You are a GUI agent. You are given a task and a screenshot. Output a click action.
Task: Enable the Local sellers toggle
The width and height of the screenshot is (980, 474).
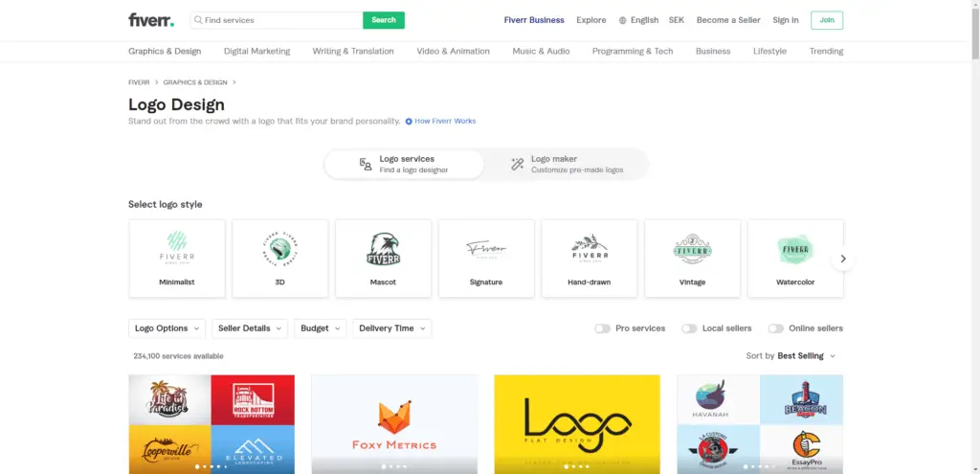[x=689, y=328]
